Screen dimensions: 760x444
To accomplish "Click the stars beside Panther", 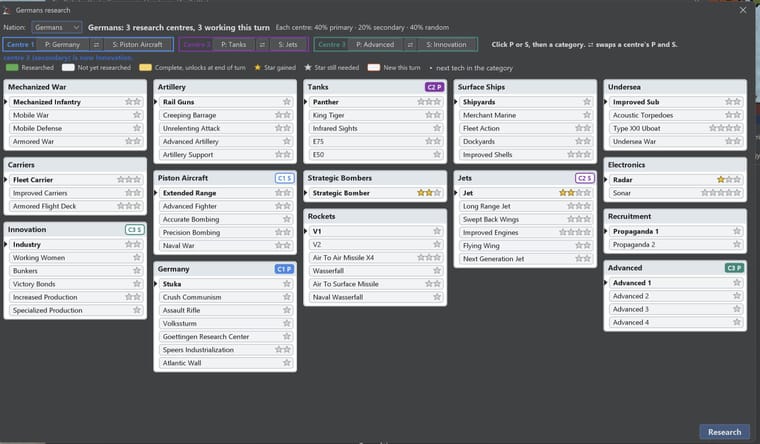I will (429, 102).
